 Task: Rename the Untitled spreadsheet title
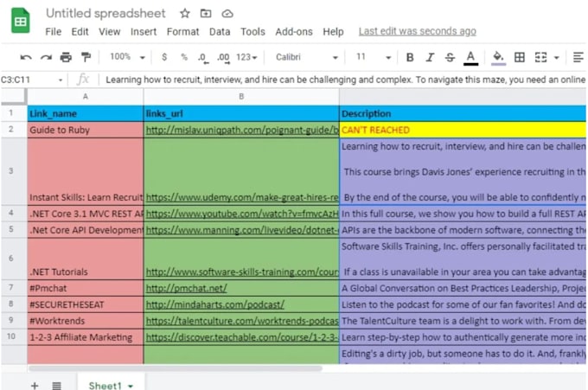pos(105,14)
